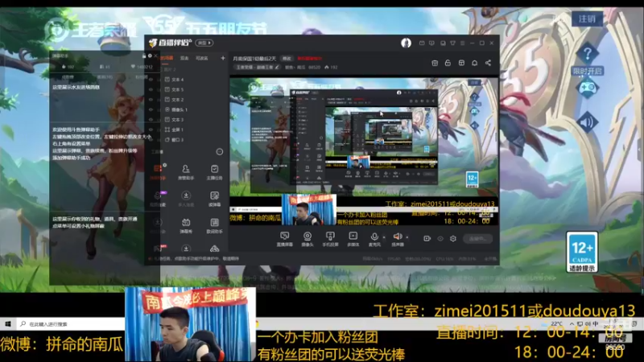Click the grayed streaming button at bottom right
The width and height of the screenshot is (644, 362).
click(477, 238)
